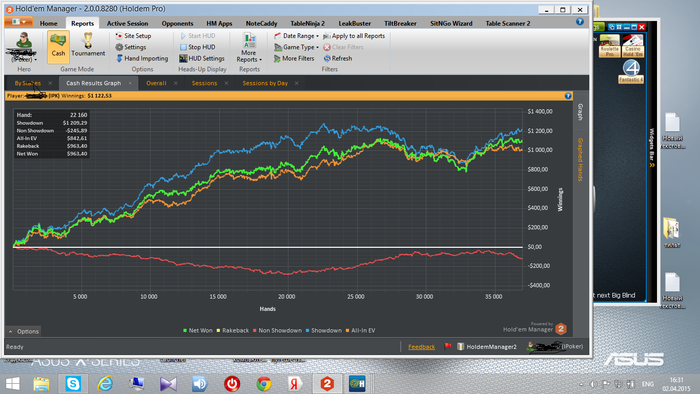Switch to the Sessions report tab
The width and height of the screenshot is (700, 394).
[204, 83]
